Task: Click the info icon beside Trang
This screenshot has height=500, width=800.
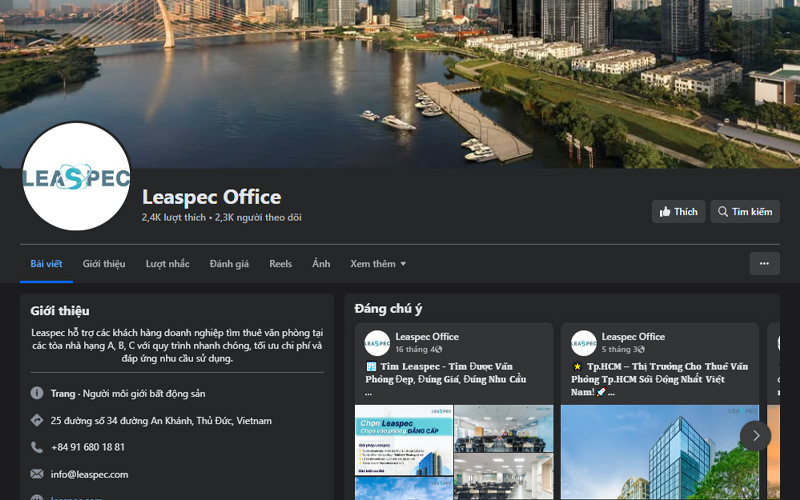Action: 37,393
